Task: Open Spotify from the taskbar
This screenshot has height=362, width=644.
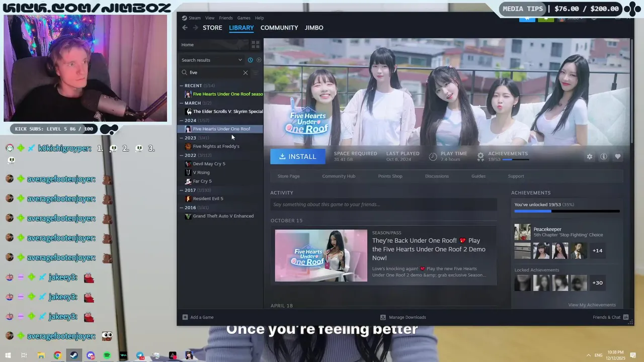Action: point(107,355)
